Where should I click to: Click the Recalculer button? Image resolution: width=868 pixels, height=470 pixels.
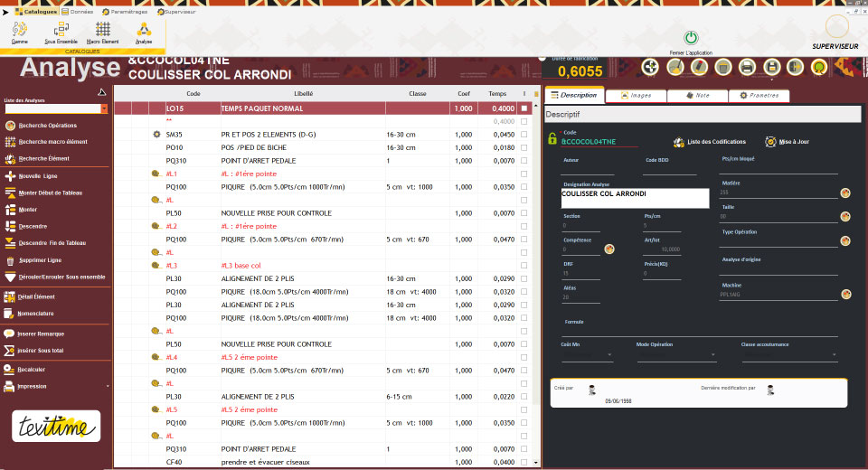tap(33, 369)
